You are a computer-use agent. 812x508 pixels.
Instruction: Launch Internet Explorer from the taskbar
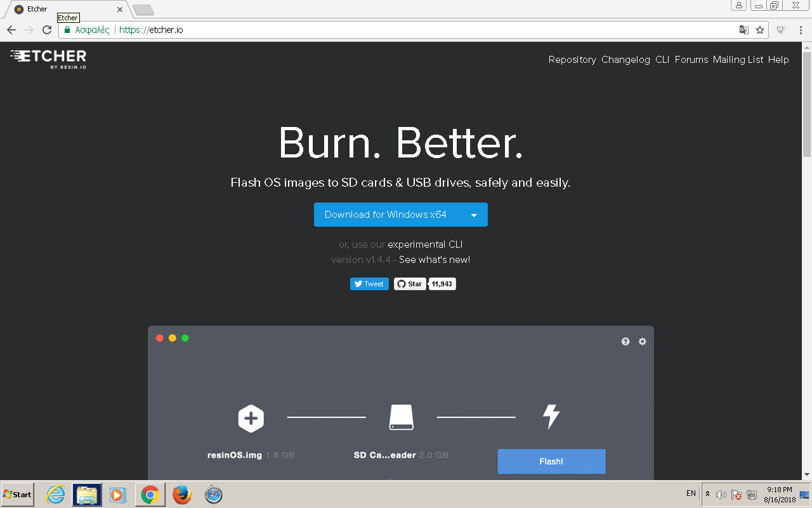click(56, 495)
